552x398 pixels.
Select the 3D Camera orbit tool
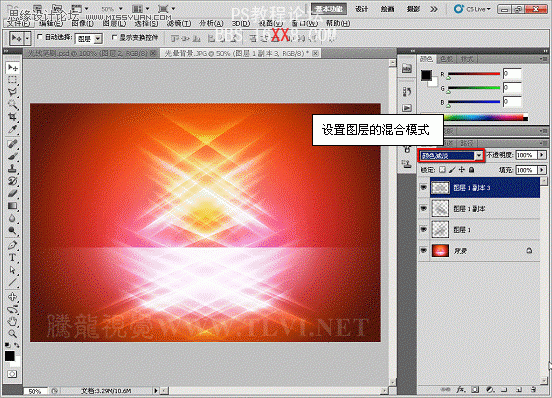click(x=13, y=309)
